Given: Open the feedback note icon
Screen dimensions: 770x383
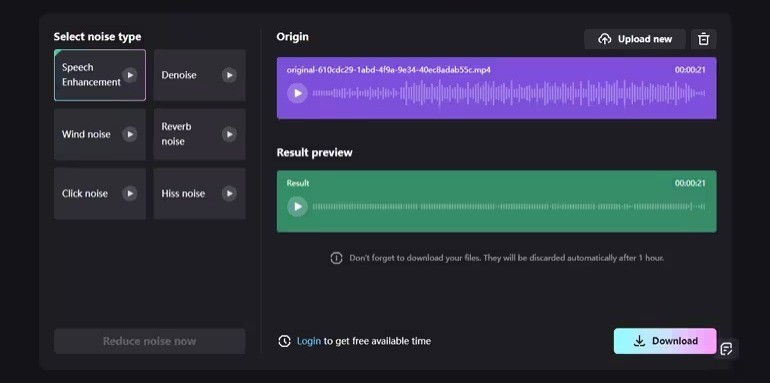Looking at the screenshot, I should pos(726,349).
